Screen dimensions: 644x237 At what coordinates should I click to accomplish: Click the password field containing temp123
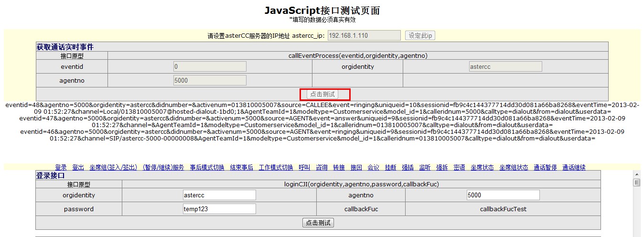coord(219,209)
